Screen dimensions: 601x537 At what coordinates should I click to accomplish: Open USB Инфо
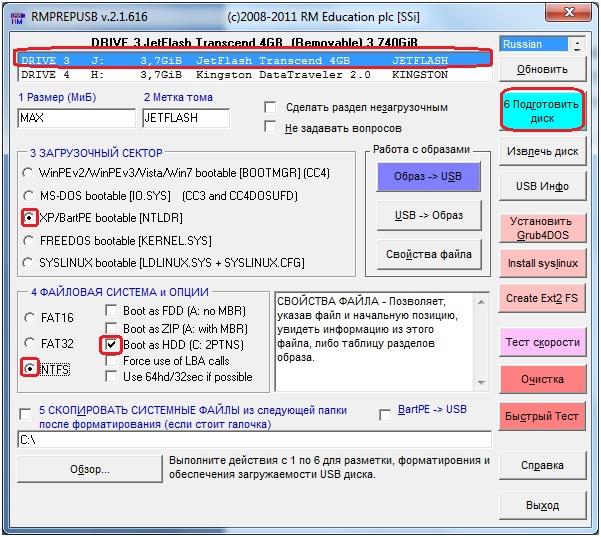[543, 187]
